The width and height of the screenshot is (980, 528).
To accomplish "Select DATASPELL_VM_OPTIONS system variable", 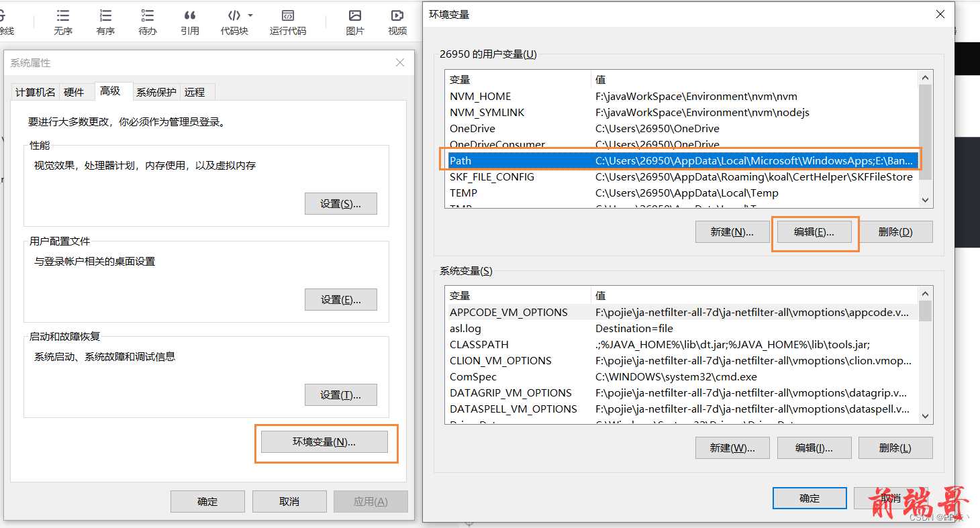I will pos(681,409).
